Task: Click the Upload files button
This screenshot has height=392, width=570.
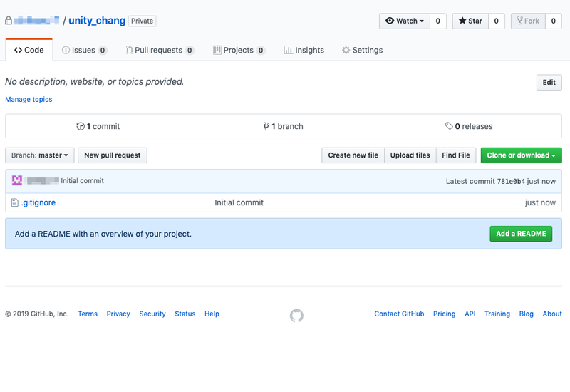Action: pyautogui.click(x=410, y=155)
